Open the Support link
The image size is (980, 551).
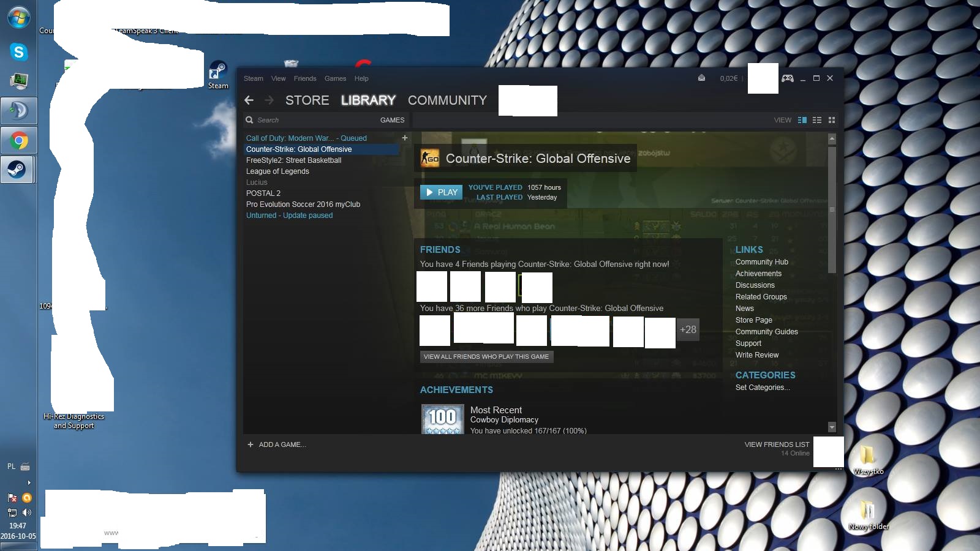pyautogui.click(x=748, y=343)
